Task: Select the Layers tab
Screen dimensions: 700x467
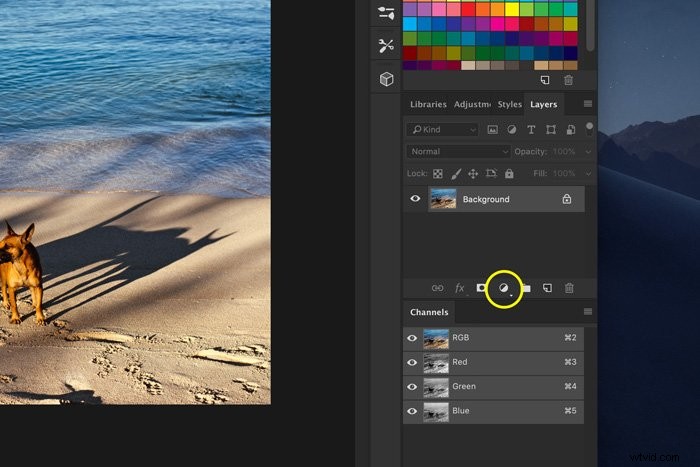Action: 544,104
